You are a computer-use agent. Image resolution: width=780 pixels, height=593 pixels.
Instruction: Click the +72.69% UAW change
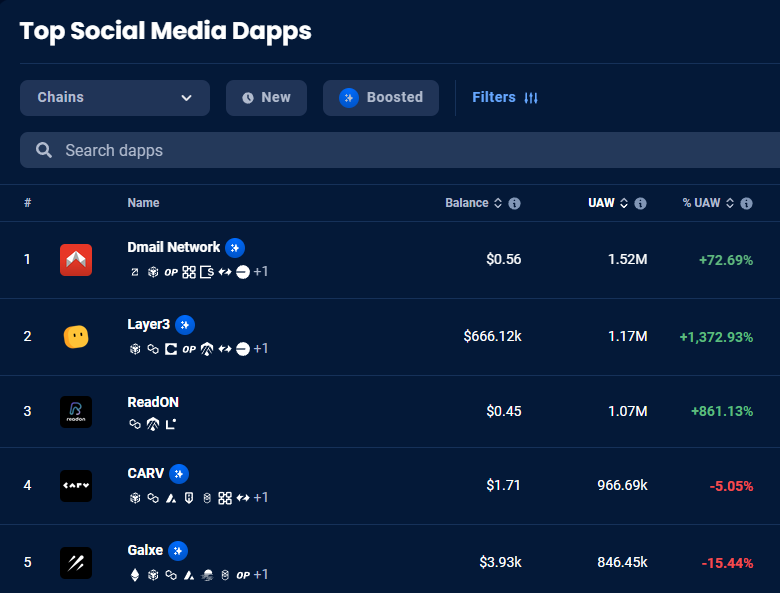tap(726, 260)
